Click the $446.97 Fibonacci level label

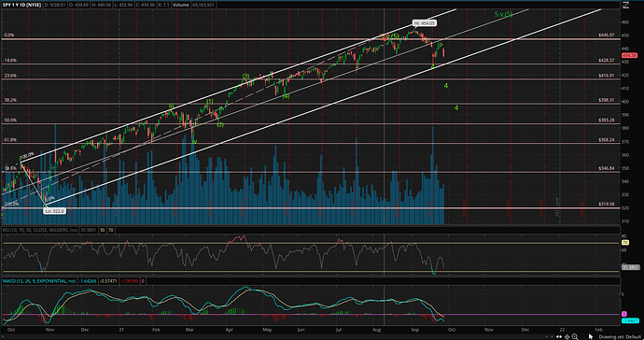pyautogui.click(x=607, y=35)
